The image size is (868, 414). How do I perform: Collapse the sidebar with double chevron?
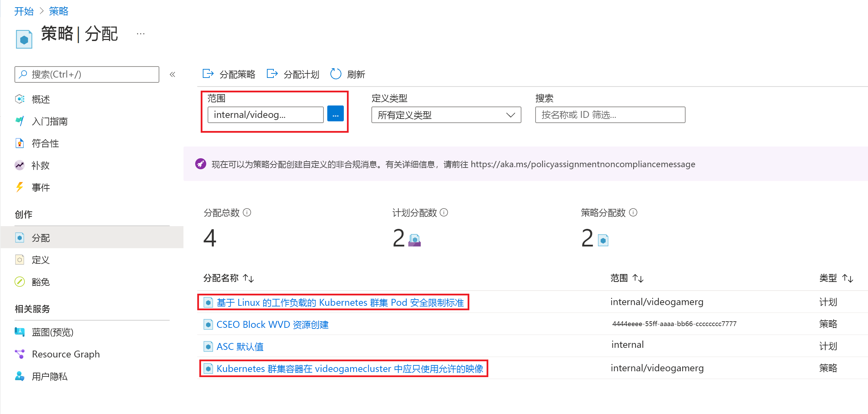tap(172, 74)
